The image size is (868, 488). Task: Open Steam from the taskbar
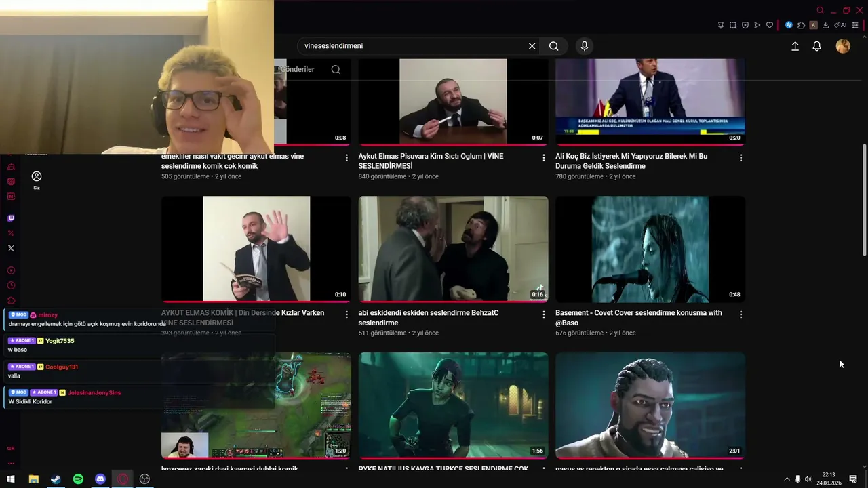pos(56,479)
